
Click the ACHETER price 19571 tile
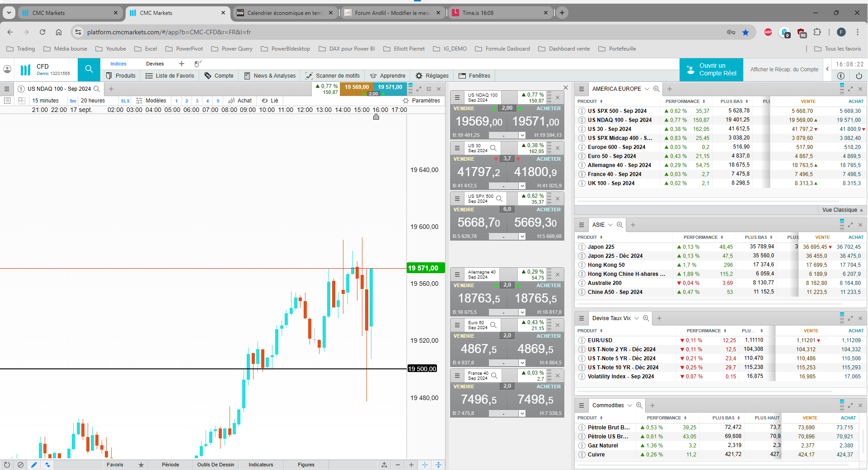pos(535,121)
